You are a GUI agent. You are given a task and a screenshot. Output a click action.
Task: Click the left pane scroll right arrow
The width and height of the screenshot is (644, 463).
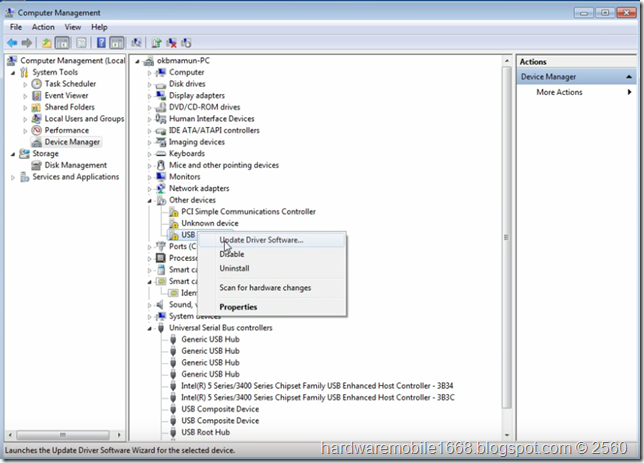[119, 435]
